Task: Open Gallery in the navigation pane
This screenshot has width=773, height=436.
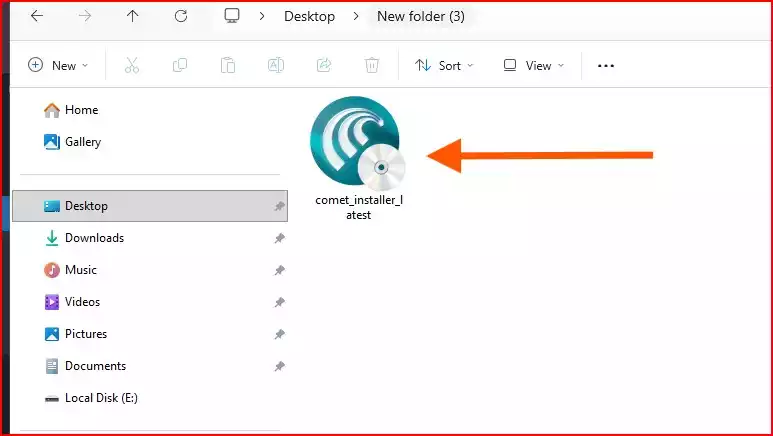Action: [x=72, y=142]
